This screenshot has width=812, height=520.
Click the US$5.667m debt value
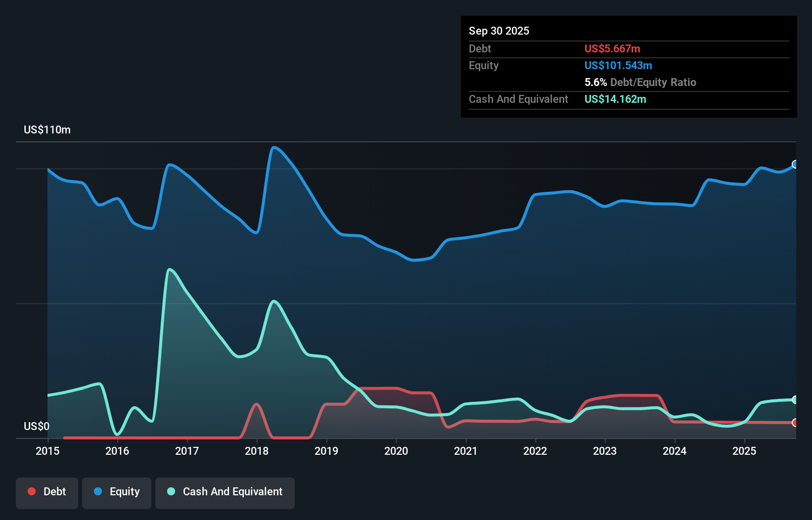pyautogui.click(x=612, y=48)
